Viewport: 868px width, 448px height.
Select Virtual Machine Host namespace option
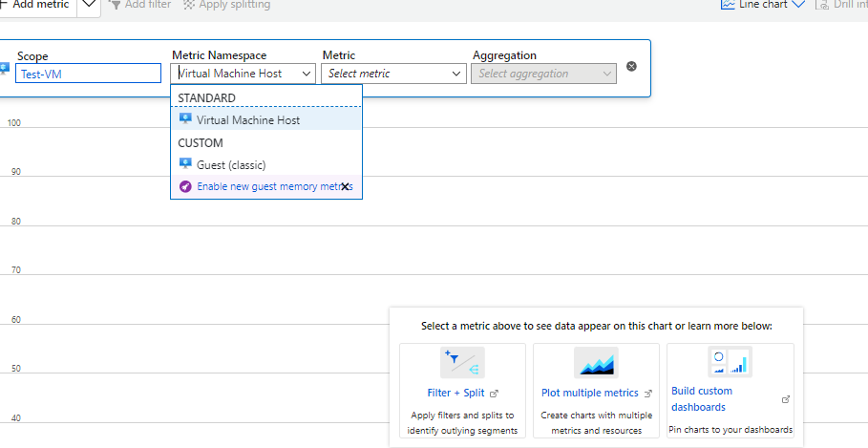(x=266, y=119)
